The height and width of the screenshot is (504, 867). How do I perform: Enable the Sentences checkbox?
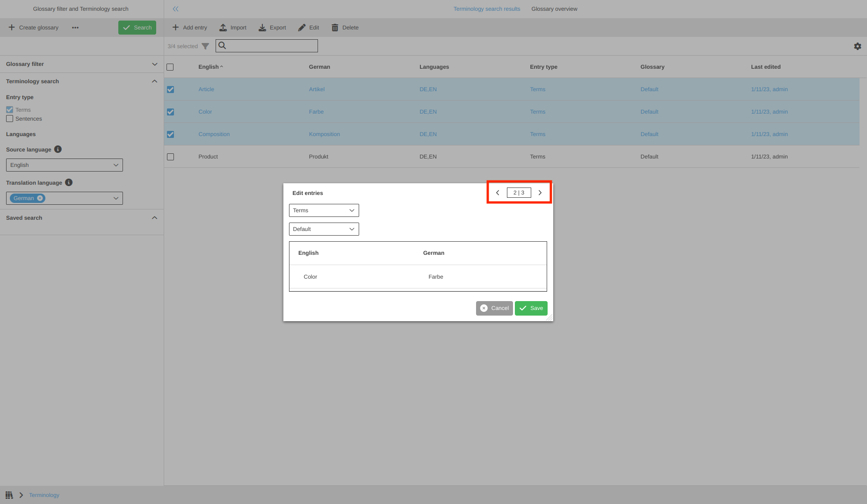coord(10,119)
